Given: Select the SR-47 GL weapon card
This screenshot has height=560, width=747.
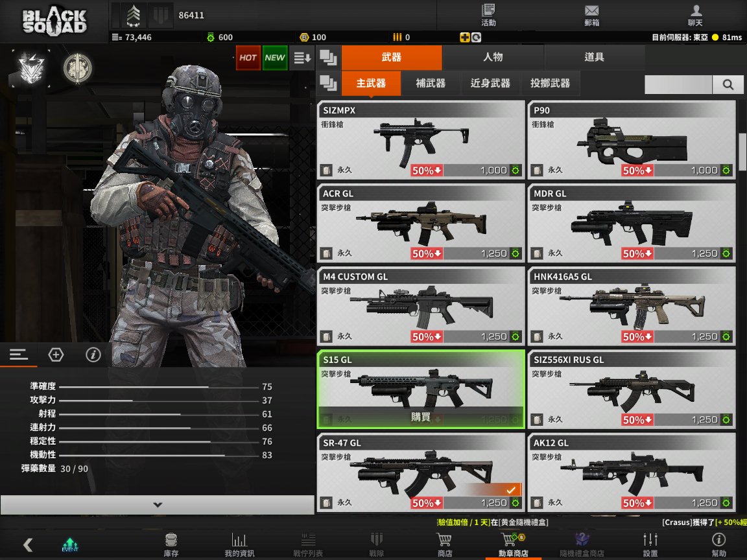Looking at the screenshot, I should pyautogui.click(x=421, y=472).
